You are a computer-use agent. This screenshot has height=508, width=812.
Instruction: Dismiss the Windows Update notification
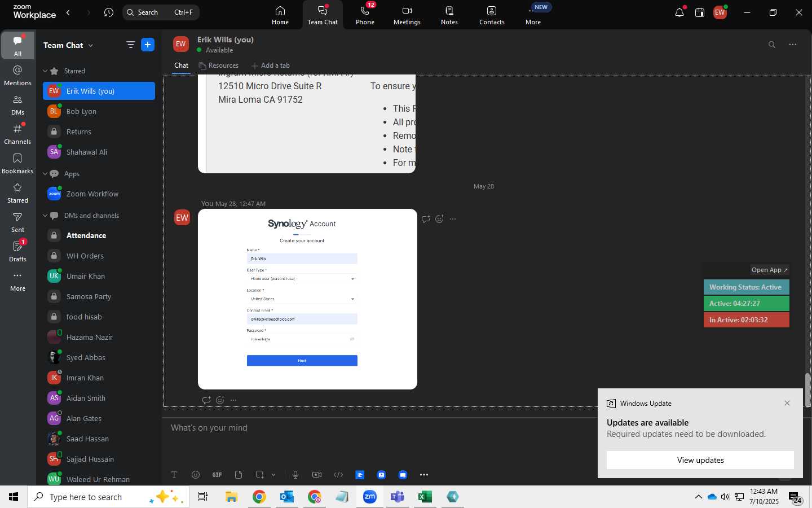click(x=787, y=403)
